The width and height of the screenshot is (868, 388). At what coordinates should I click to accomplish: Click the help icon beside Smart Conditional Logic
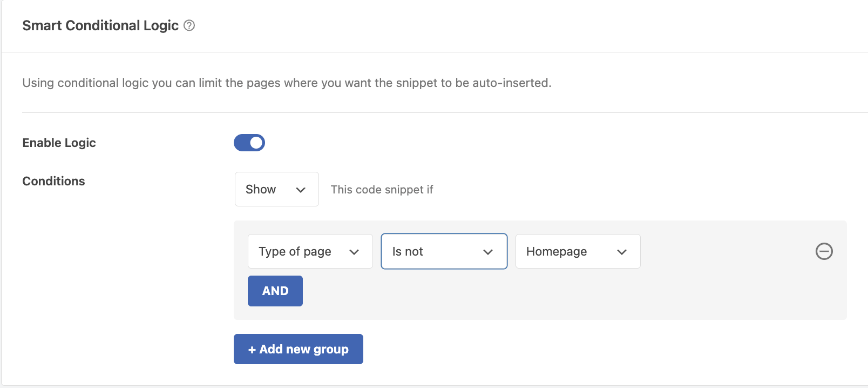click(x=189, y=25)
